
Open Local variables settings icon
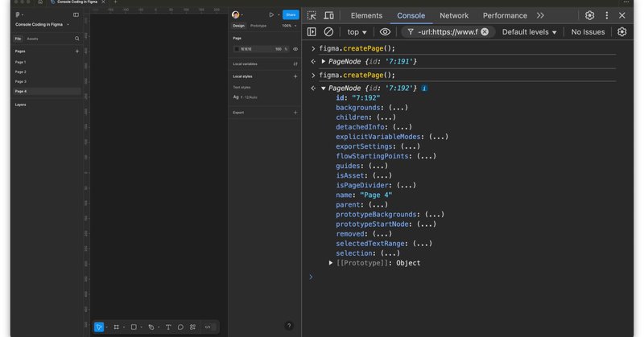pos(295,64)
